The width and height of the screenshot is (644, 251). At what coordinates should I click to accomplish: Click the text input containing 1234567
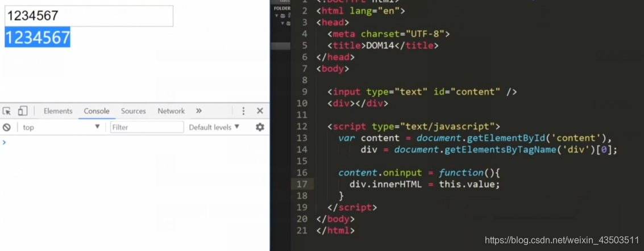point(89,16)
